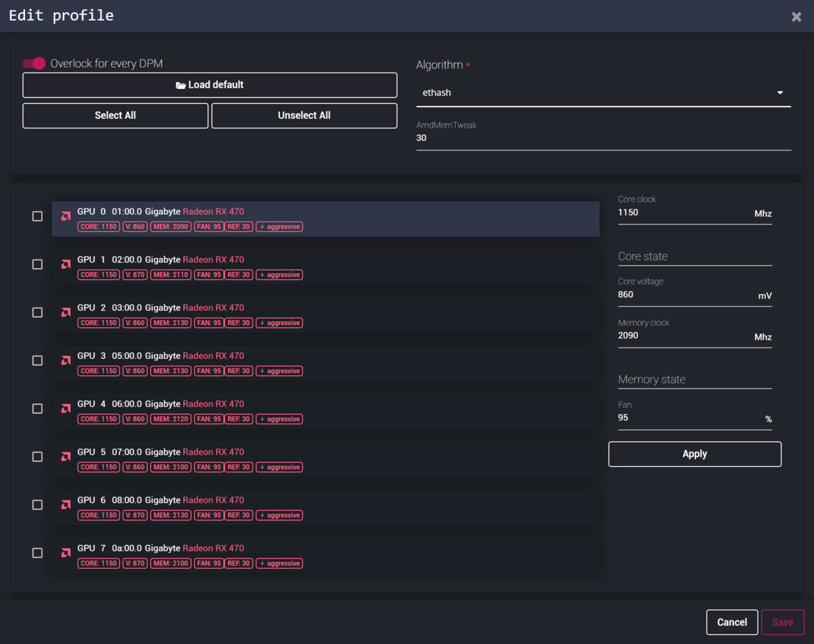Click the aggressive tag on GPU 3
Viewport: 814px width, 644px height.
tap(279, 371)
